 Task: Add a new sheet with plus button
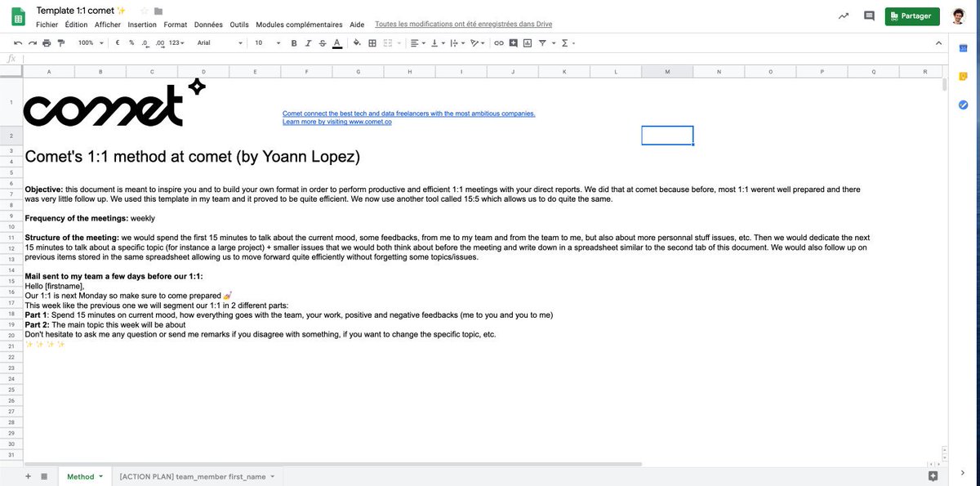point(28,475)
